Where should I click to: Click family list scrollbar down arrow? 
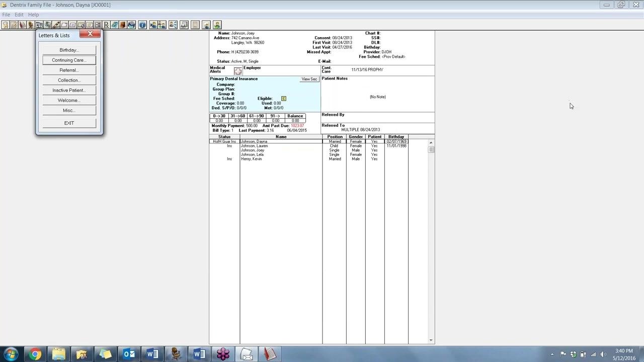coord(431,340)
